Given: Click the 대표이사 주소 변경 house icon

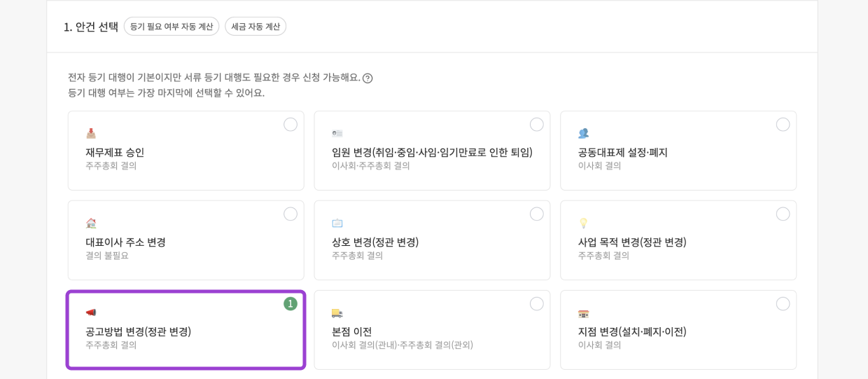Looking at the screenshot, I should (91, 223).
